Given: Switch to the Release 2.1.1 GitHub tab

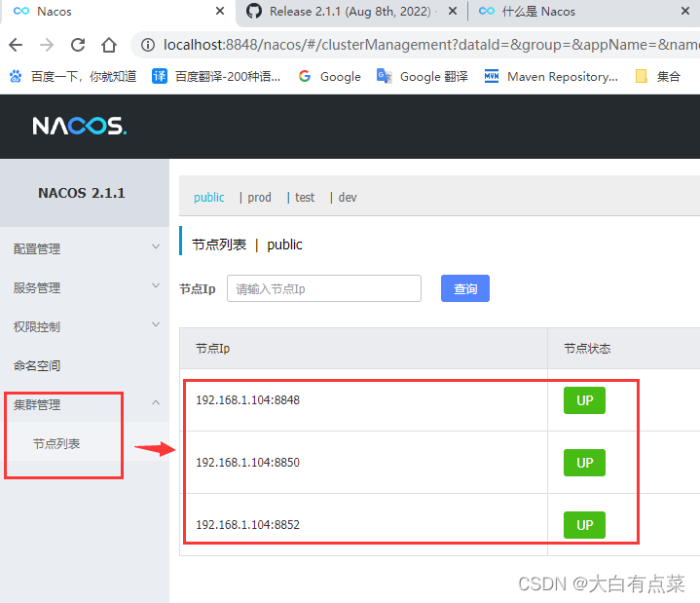Looking at the screenshot, I should 350,11.
